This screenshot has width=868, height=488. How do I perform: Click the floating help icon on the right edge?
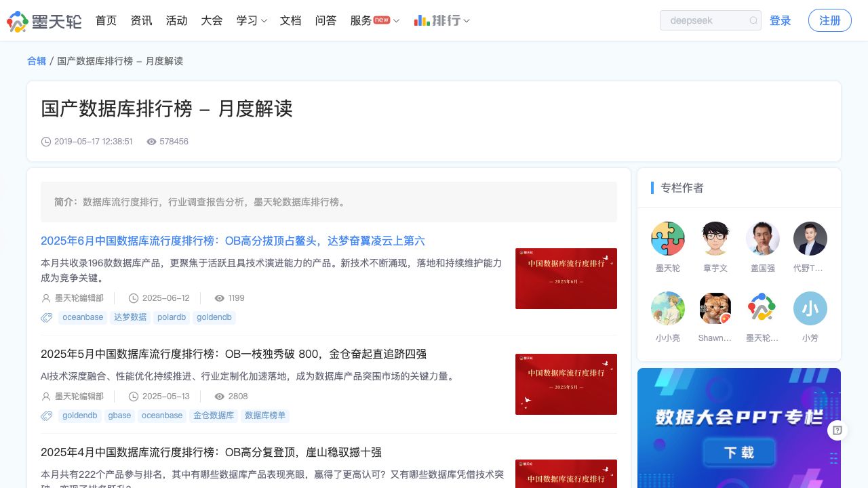837,430
